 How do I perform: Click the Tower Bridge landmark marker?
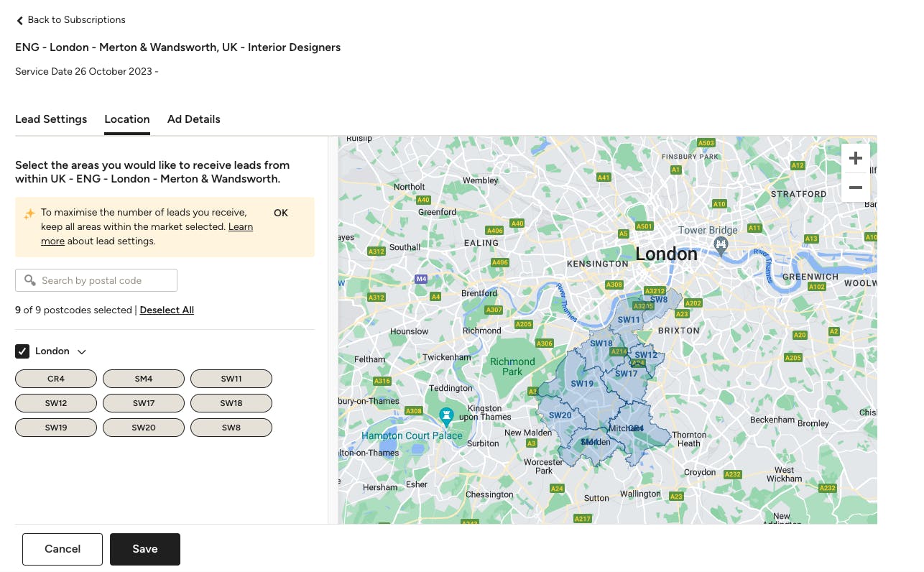tap(721, 246)
